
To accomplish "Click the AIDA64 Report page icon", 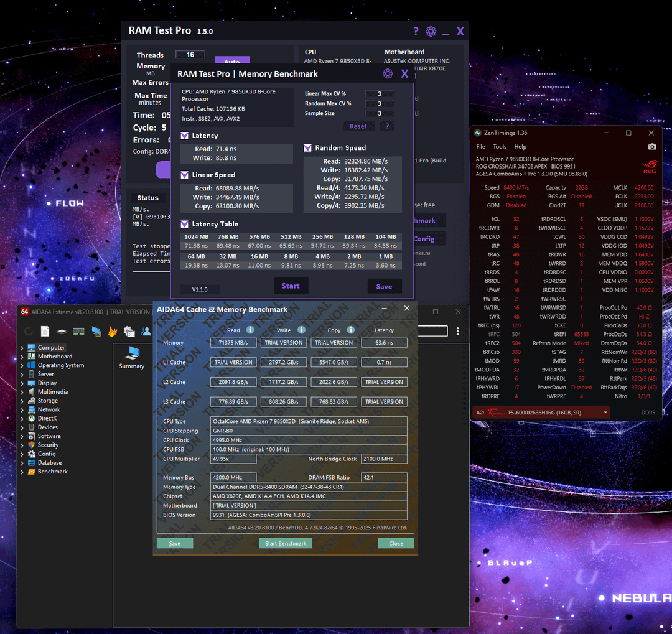I will 45,331.
